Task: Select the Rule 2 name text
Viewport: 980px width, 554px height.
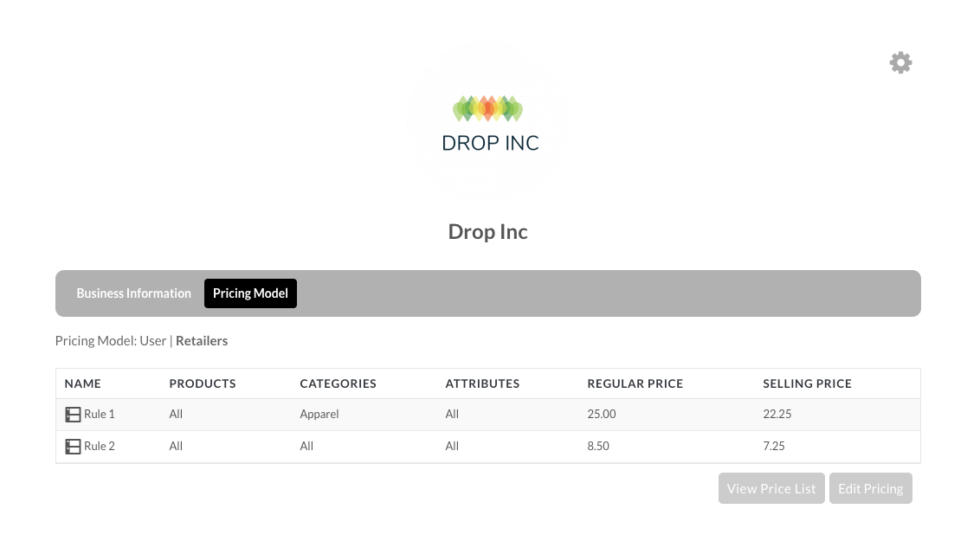Action: 100,447
